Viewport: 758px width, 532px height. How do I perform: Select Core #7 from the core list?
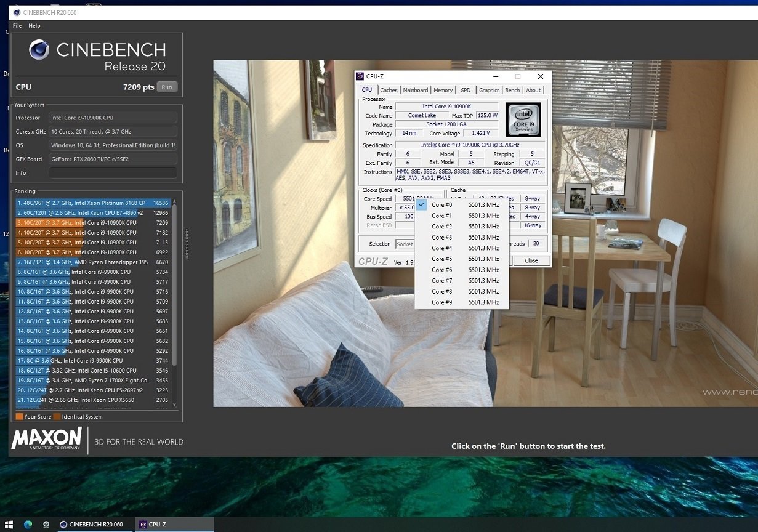pos(462,281)
